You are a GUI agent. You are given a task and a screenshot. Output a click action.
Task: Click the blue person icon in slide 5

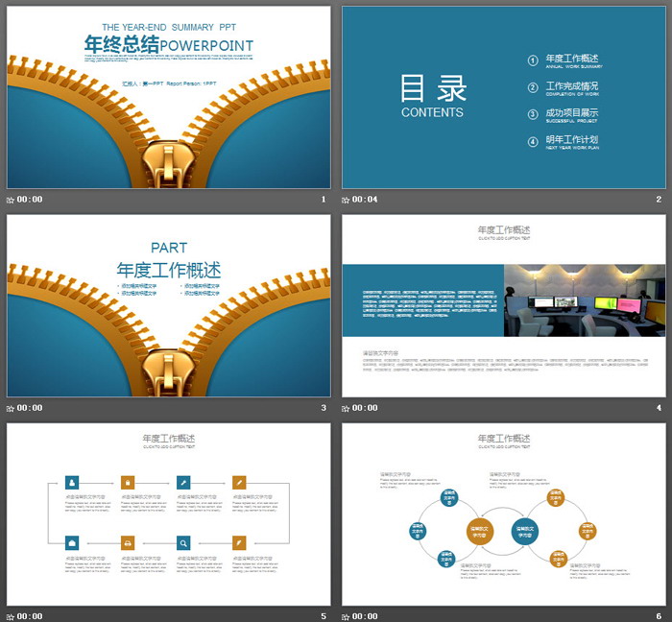(x=71, y=482)
